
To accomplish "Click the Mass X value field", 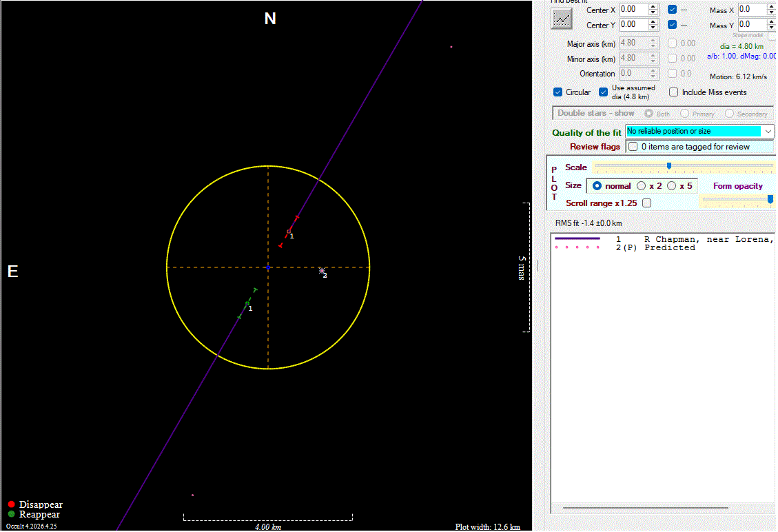I will [x=753, y=10].
